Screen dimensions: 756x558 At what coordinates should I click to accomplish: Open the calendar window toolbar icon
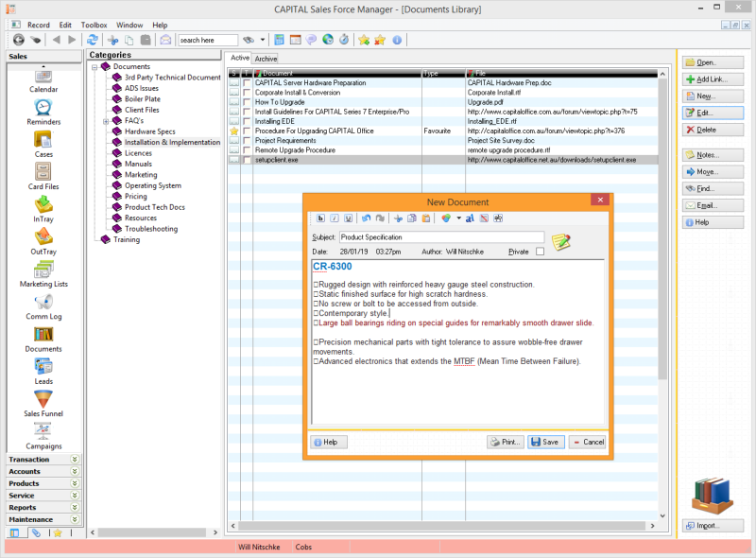click(295, 40)
